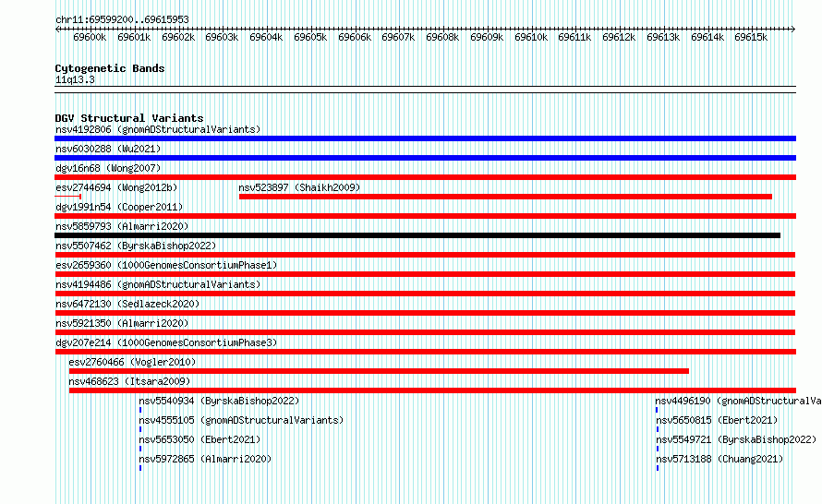Viewport: 822px width, 504px height.
Task: Click the left arrowhead of the ruler
Action: click(57, 29)
